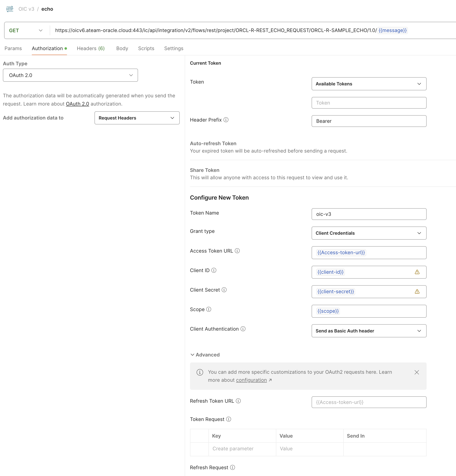
Task: Open the OAuth 2.0 learn more link
Action: (77, 104)
